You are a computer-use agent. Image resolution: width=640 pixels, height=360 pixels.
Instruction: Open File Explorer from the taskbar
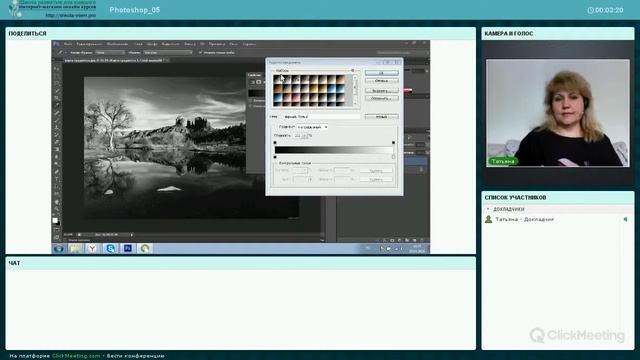75,248
